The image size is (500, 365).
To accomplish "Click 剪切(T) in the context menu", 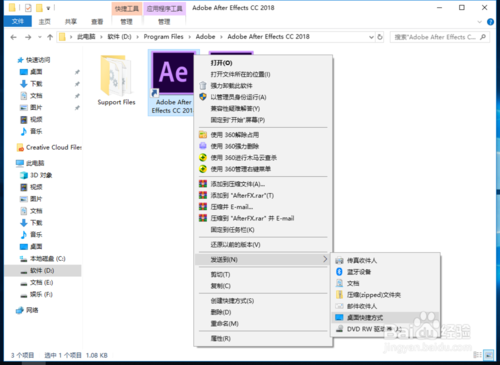I will click(263, 274).
